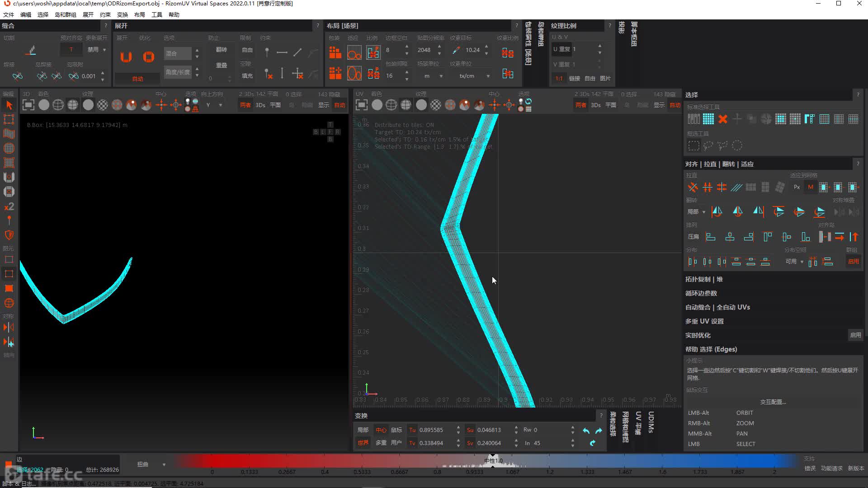Viewport: 868px width, 488px height.
Task: Click the Pin constraint icon
Action: point(267,52)
